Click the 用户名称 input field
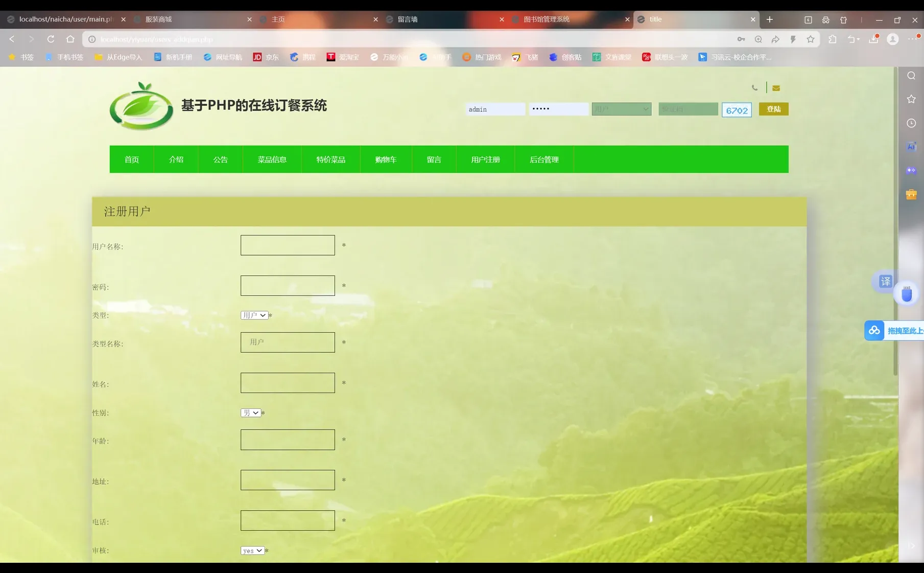The height and width of the screenshot is (573, 924). click(x=288, y=245)
